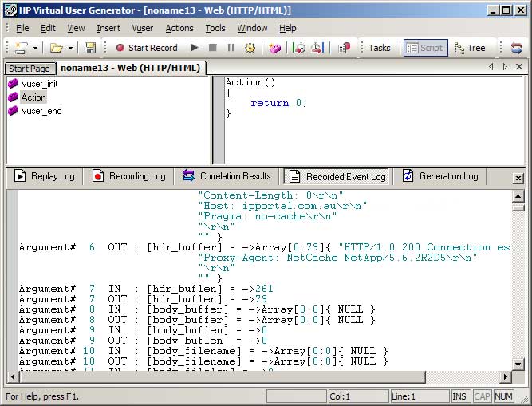Switch to Script view
Screen dimensions: 532x406
pos(425,48)
